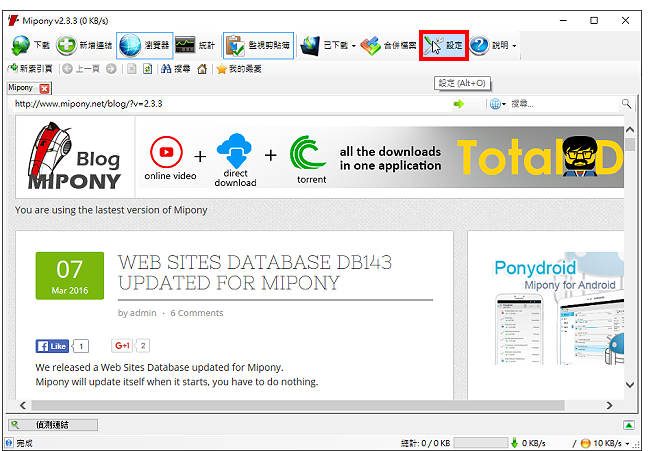Click the G+1 button
653x451 pixels.
pos(122,346)
